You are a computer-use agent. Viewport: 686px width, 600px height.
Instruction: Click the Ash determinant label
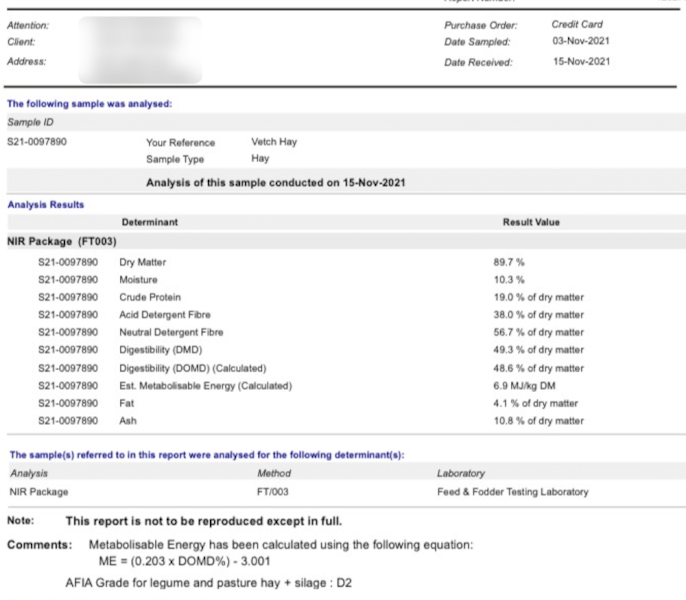click(128, 421)
